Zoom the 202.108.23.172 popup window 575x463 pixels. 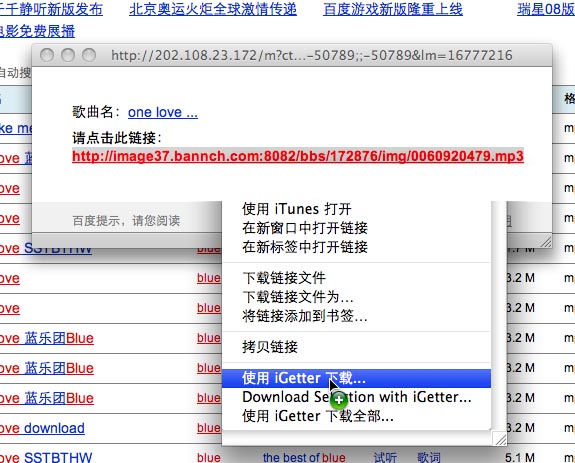click(x=89, y=55)
